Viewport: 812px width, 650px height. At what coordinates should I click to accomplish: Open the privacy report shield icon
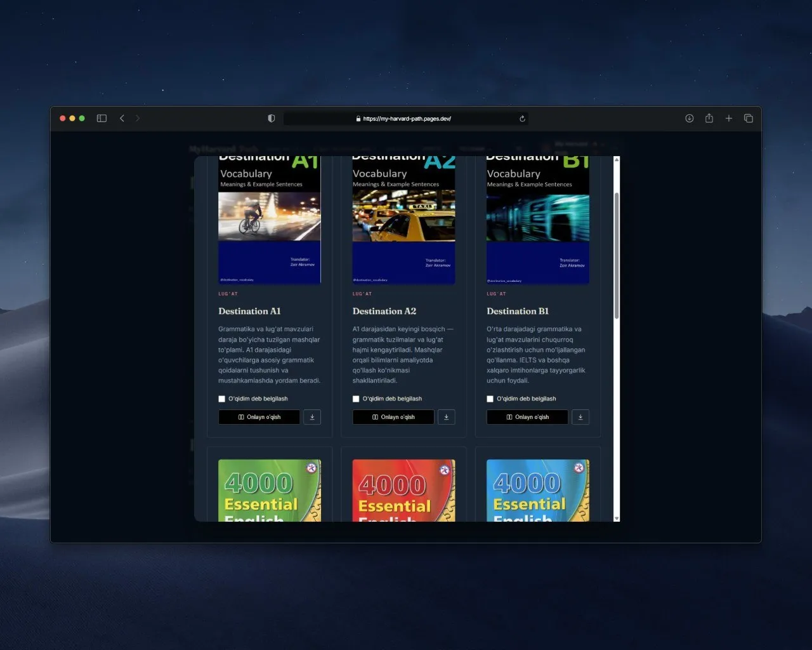point(272,119)
